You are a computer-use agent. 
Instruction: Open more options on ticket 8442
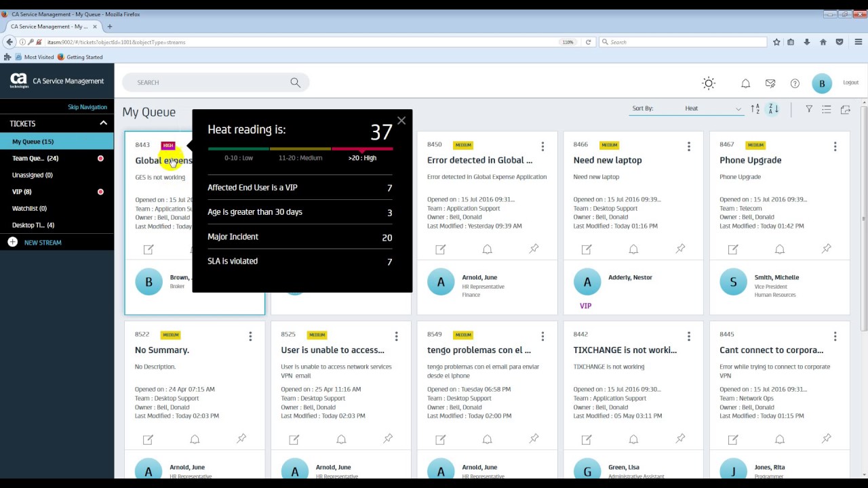(x=689, y=336)
